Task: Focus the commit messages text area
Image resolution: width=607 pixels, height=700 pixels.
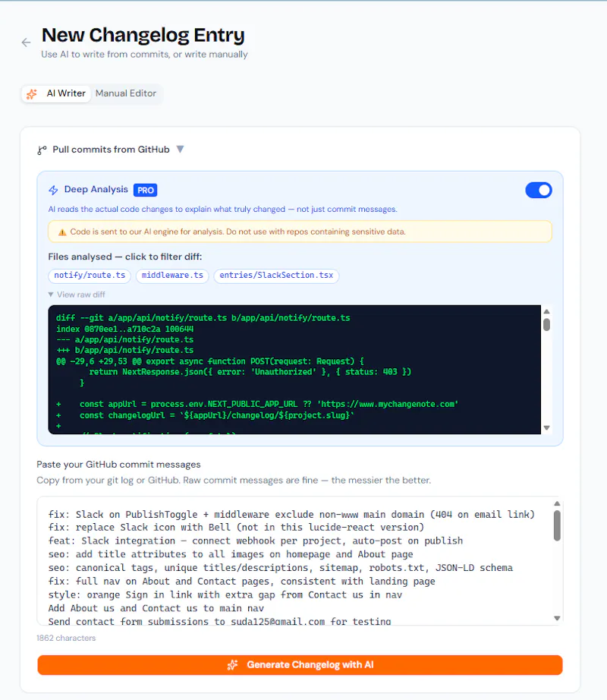Action: tap(299, 561)
